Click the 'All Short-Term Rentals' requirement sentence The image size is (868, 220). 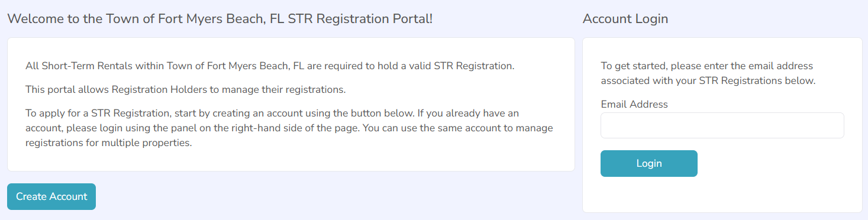[x=270, y=66]
